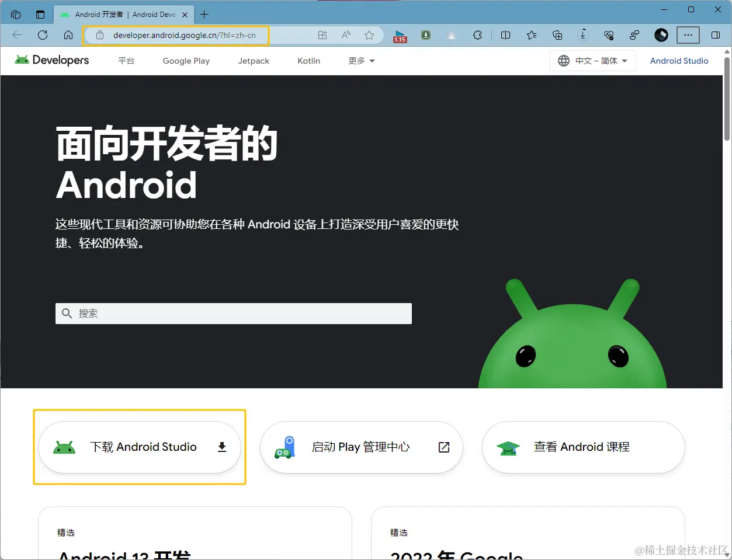The height and width of the screenshot is (560, 732).
Task: Click 查看 Android 课程 button
Action: (x=584, y=447)
